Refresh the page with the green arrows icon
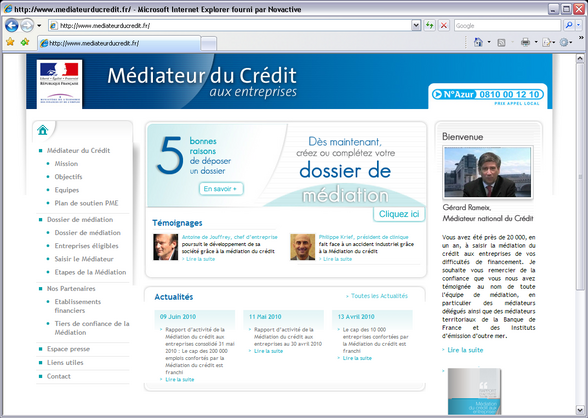588x418 pixels. coord(429,25)
